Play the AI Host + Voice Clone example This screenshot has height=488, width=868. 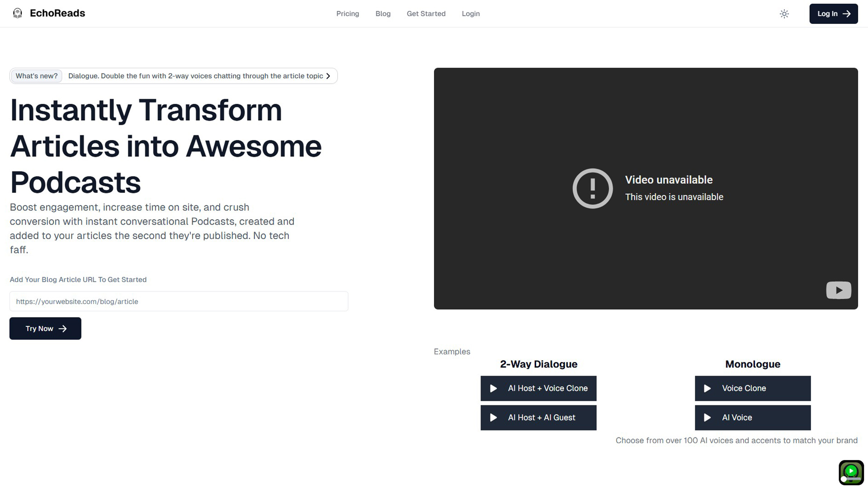tap(538, 388)
